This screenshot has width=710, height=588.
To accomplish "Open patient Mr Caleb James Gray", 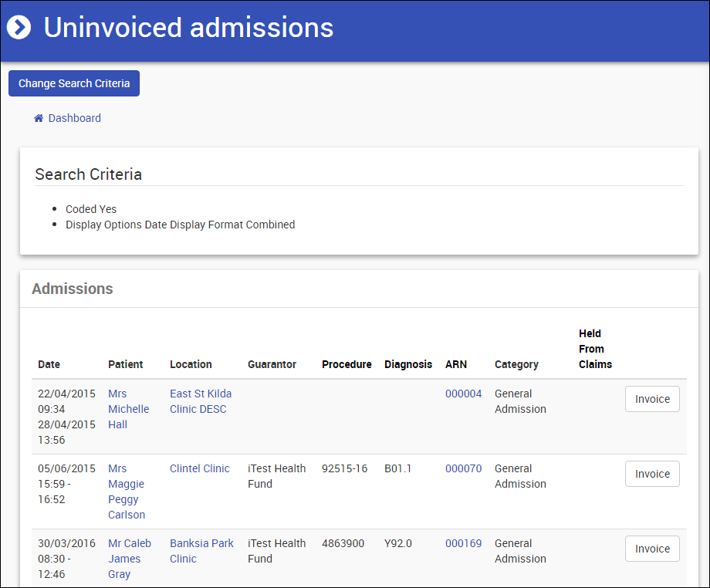I will [x=129, y=559].
